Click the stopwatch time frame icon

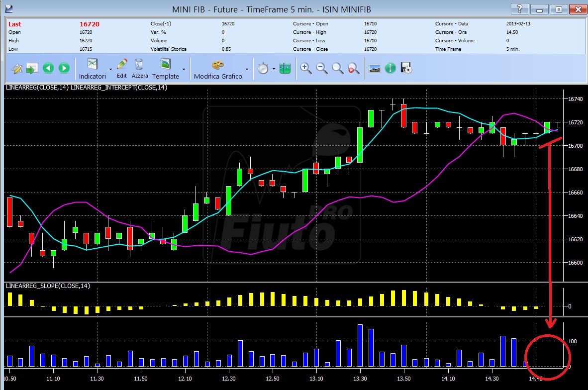coord(263,68)
